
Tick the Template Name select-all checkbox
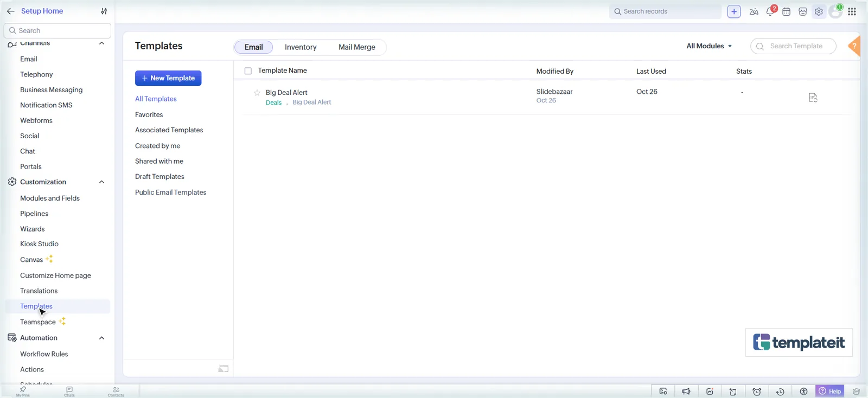pyautogui.click(x=248, y=71)
